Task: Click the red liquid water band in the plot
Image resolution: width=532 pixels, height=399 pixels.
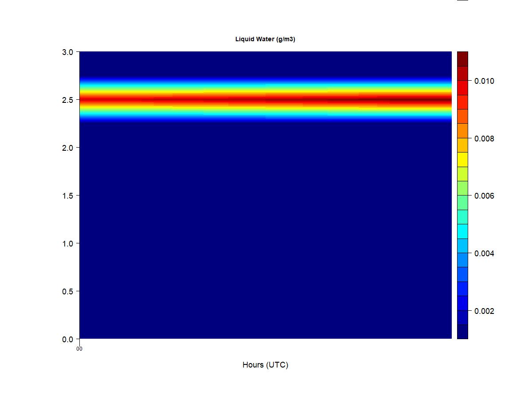Action: (x=265, y=100)
